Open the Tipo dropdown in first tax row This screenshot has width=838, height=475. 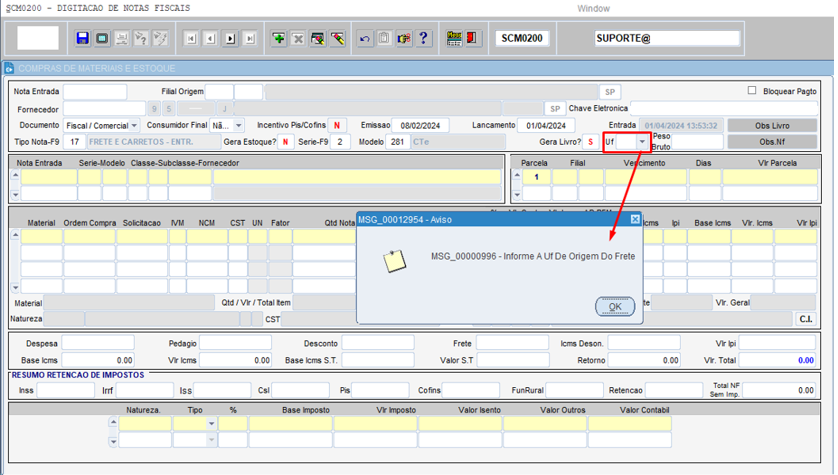(x=211, y=424)
